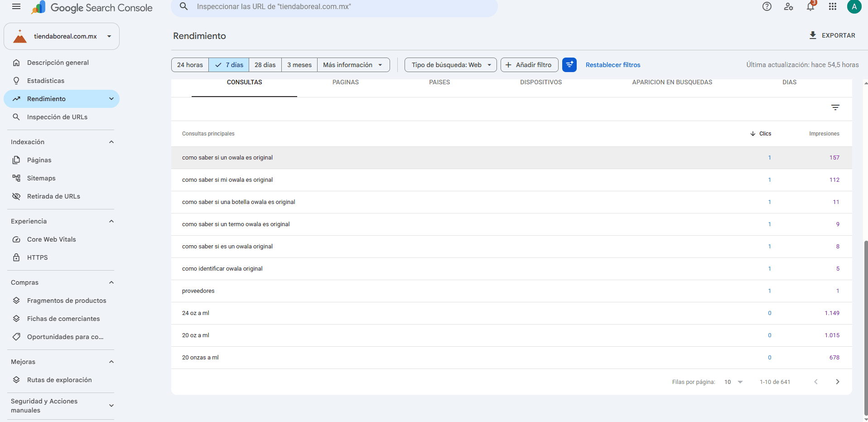Click Añadir filtro button
The image size is (868, 422).
(x=529, y=65)
